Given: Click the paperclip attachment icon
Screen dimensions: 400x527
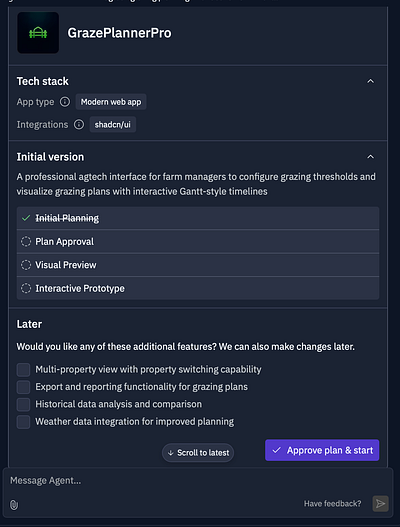Looking at the screenshot, I should point(14,504).
